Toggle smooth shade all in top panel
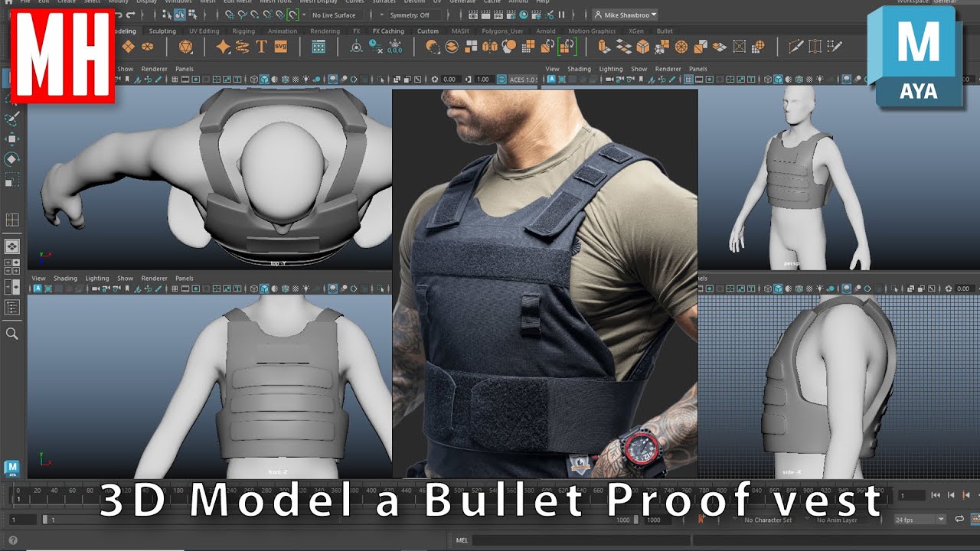Screen dimensions: 980x551 264,79
